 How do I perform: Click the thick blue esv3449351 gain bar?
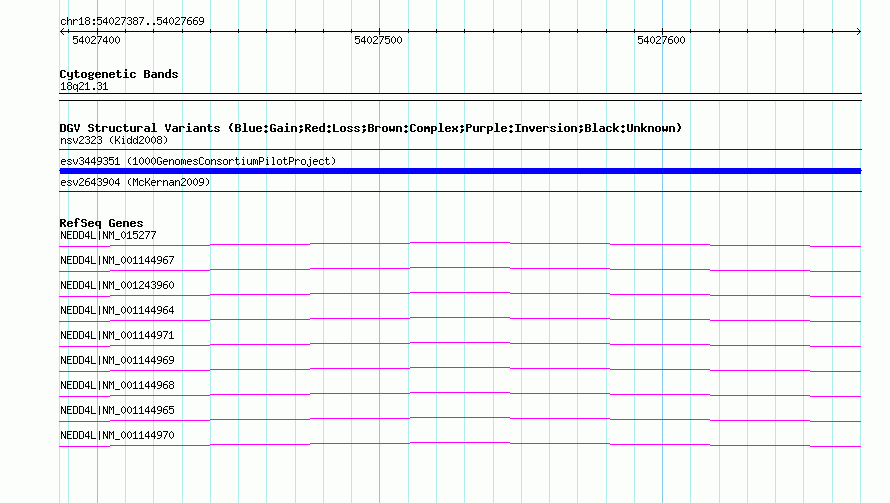460,171
